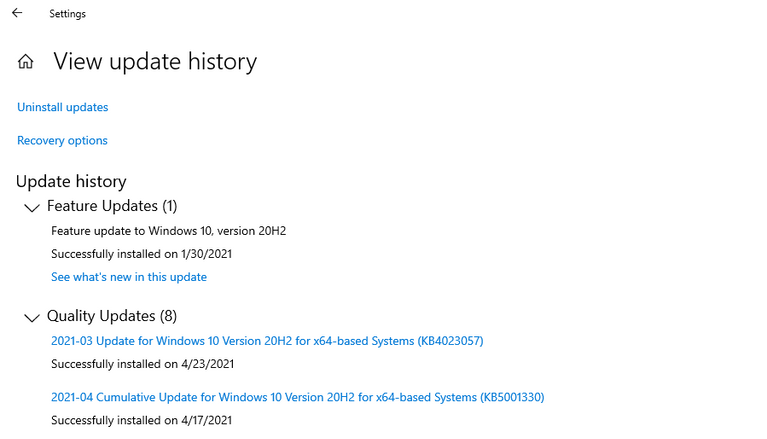Click the (1) count beside Feature Updates
The image size is (767, 439).
click(x=170, y=206)
